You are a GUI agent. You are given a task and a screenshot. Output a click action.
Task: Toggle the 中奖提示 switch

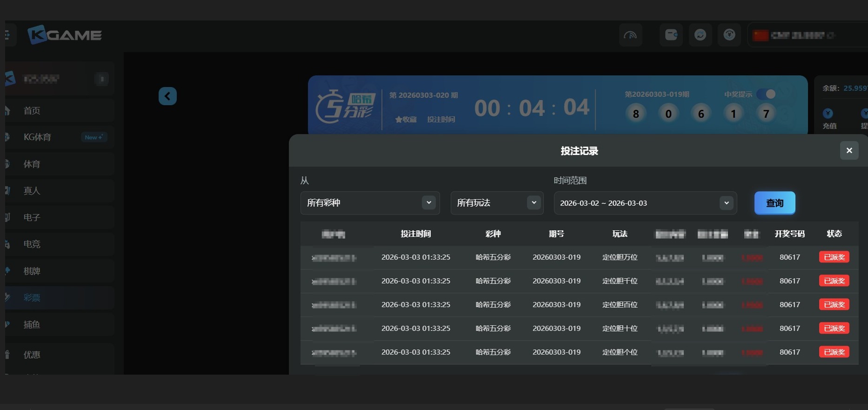(766, 94)
